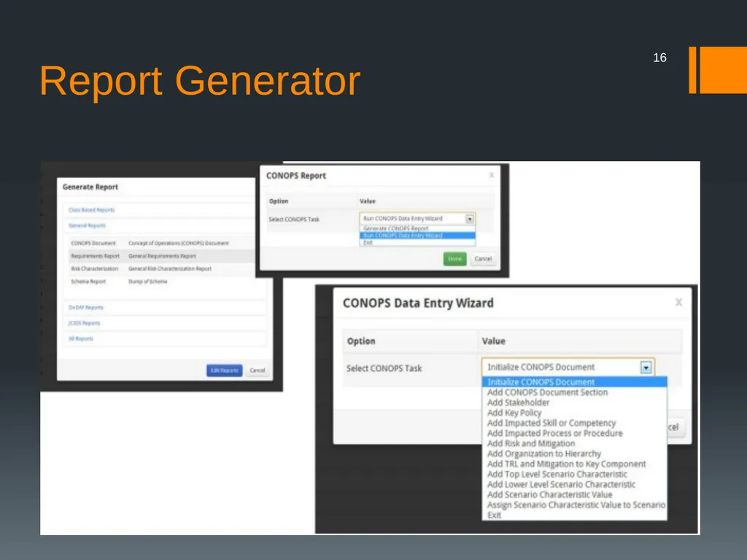Click General Risk Characterization Report description
The image size is (747, 560).
coord(170,269)
